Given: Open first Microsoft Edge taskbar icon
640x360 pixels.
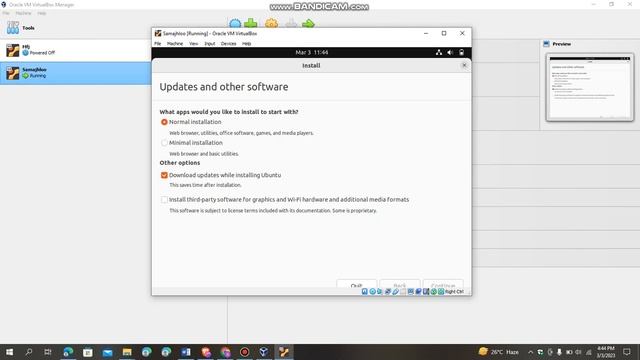Looking at the screenshot, I should [x=68, y=352].
